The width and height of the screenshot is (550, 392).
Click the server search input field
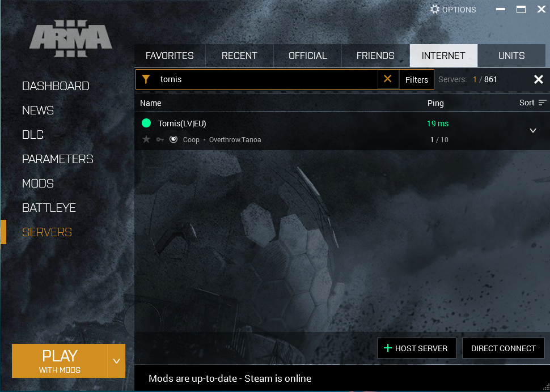[266, 79]
